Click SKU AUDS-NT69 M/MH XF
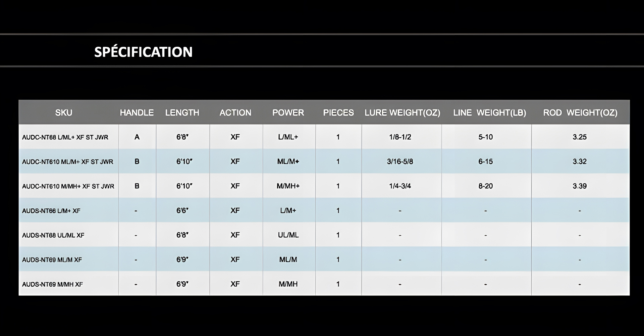 point(52,284)
